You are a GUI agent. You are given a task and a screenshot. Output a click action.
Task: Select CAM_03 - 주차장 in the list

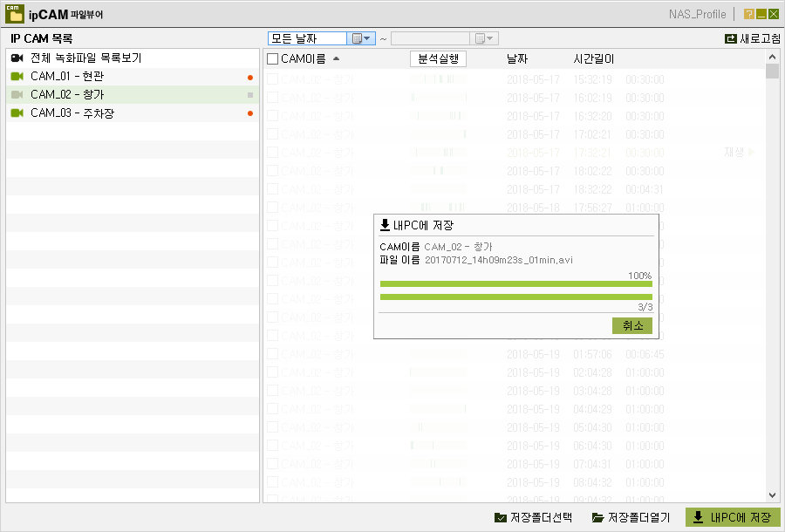pyautogui.click(x=133, y=113)
